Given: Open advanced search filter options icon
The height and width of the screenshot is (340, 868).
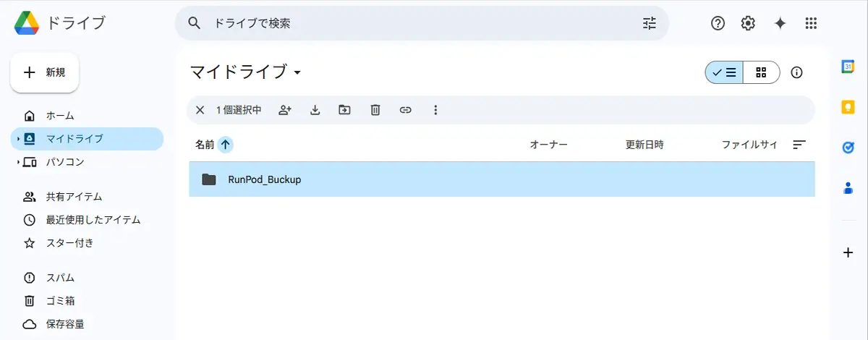Looking at the screenshot, I should click(x=650, y=23).
